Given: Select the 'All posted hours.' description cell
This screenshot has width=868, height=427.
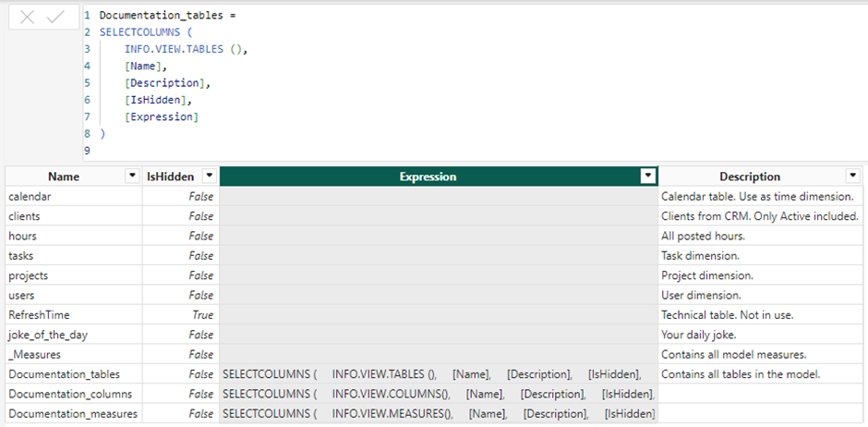Looking at the screenshot, I should pyautogui.click(x=703, y=237).
